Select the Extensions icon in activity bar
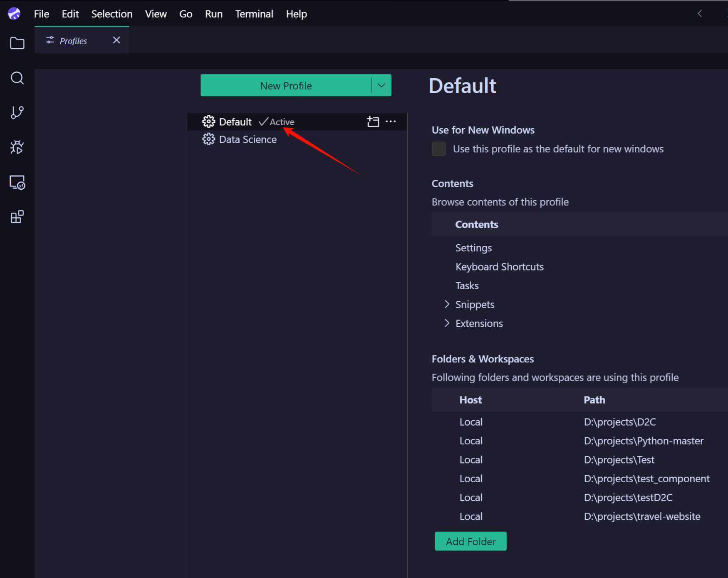Screen dimensions: 728x578 tap(17, 216)
